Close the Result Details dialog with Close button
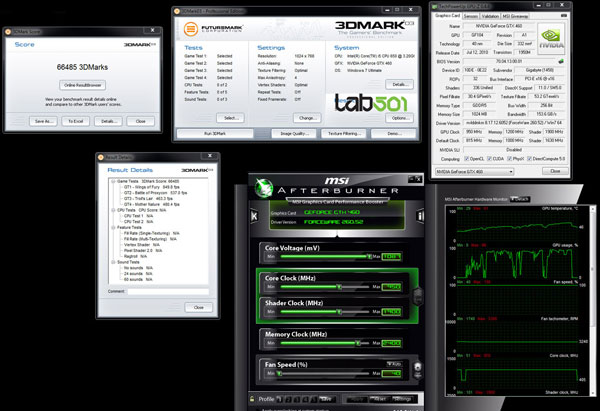Image resolution: width=600 pixels, height=411 pixels. pyautogui.click(x=199, y=307)
